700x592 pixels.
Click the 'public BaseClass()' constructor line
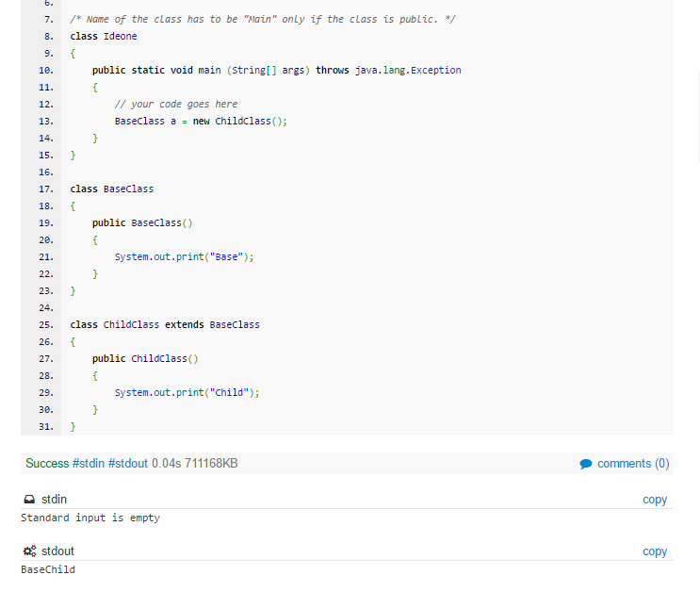click(x=142, y=223)
